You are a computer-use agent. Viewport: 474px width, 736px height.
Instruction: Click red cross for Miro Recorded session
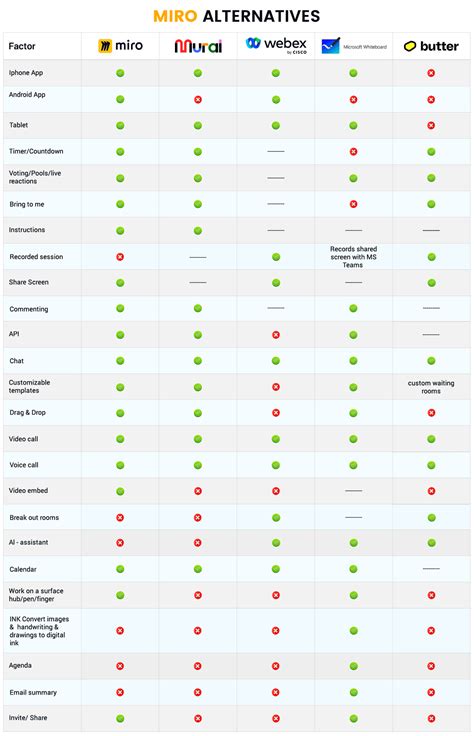click(x=120, y=257)
